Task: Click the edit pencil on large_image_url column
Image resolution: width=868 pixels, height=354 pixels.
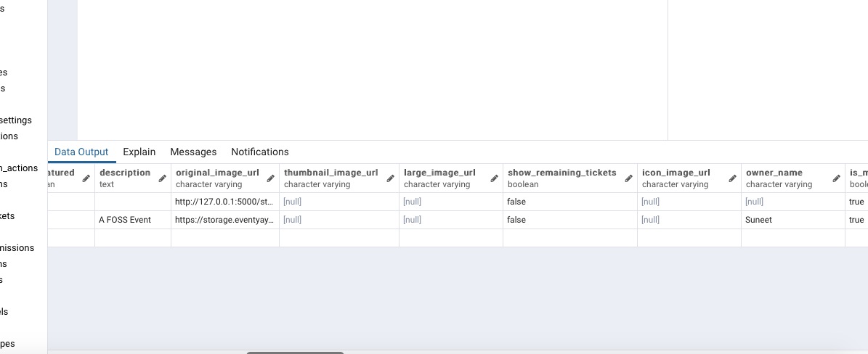Action: point(495,178)
